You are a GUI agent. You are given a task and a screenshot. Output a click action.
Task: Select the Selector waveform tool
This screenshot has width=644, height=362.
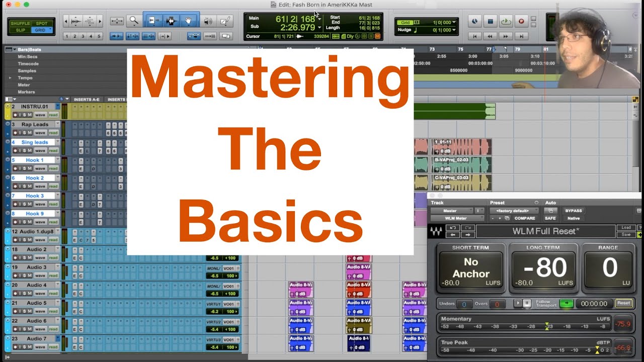click(171, 21)
